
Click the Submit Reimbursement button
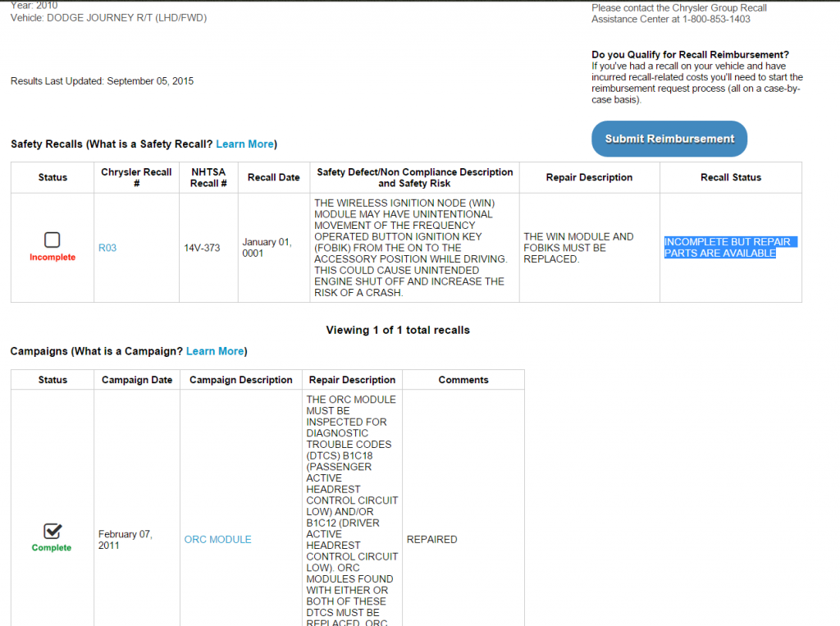tap(669, 139)
